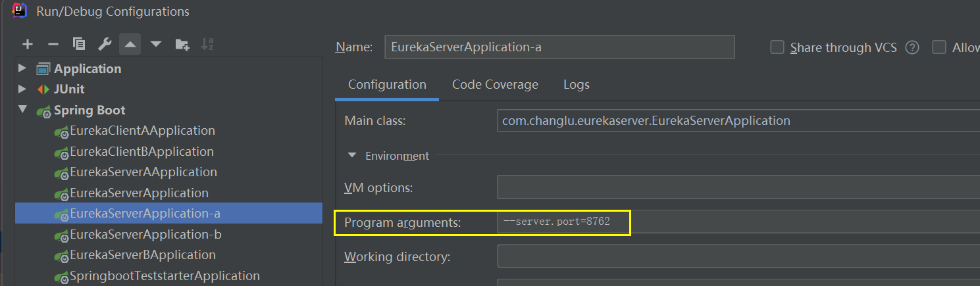
Task: Click the Main class field
Action: click(x=738, y=121)
